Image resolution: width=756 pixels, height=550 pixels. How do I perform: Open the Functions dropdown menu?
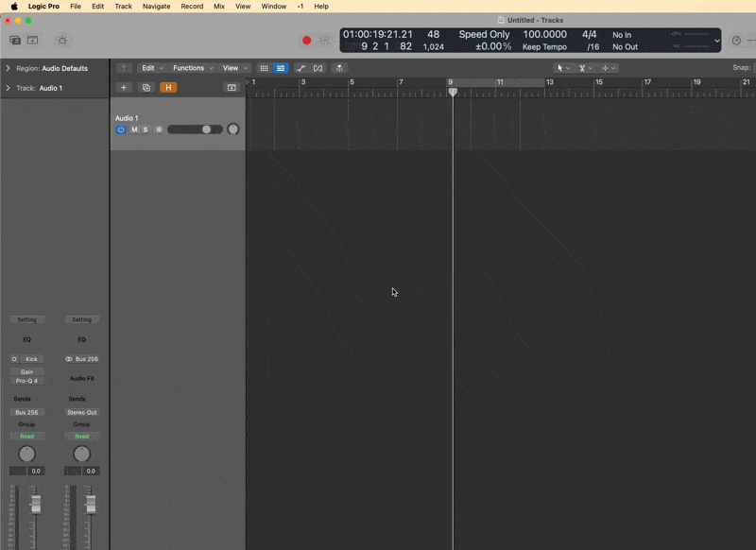pyautogui.click(x=193, y=68)
